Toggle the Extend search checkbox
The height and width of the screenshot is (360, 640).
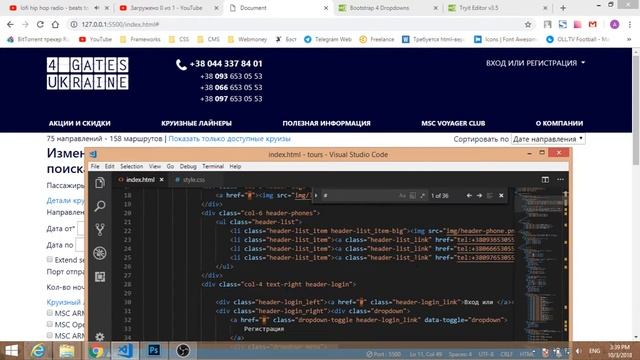(x=50, y=259)
